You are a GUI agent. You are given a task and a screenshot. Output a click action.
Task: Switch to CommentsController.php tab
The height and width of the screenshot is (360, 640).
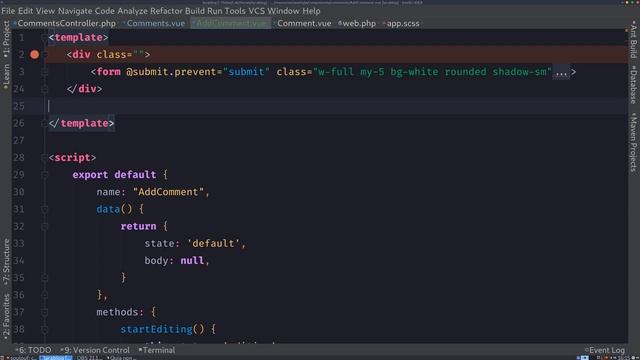tap(65, 23)
